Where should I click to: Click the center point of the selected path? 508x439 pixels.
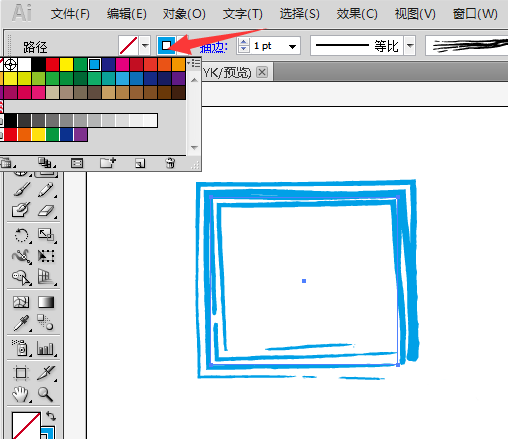(304, 281)
